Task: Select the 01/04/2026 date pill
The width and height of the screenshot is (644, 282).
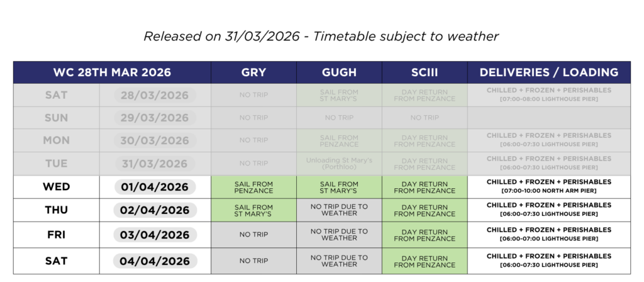Action: point(155,187)
